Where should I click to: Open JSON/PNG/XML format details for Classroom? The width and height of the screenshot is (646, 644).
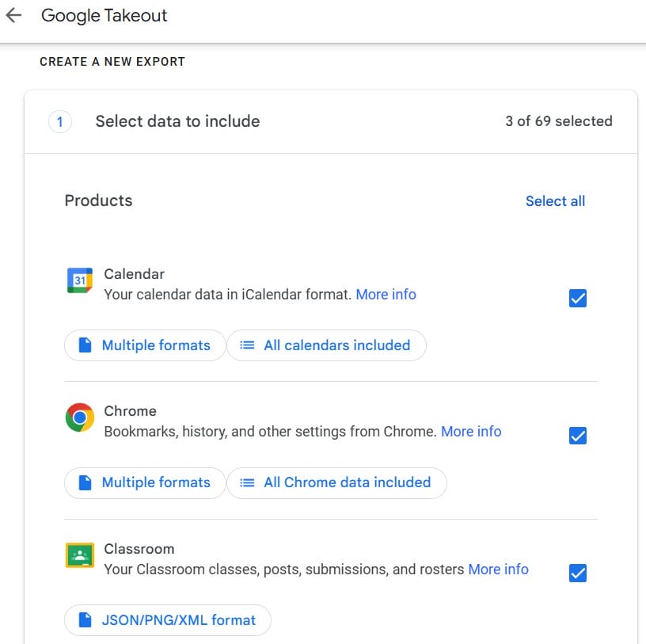[167, 620]
